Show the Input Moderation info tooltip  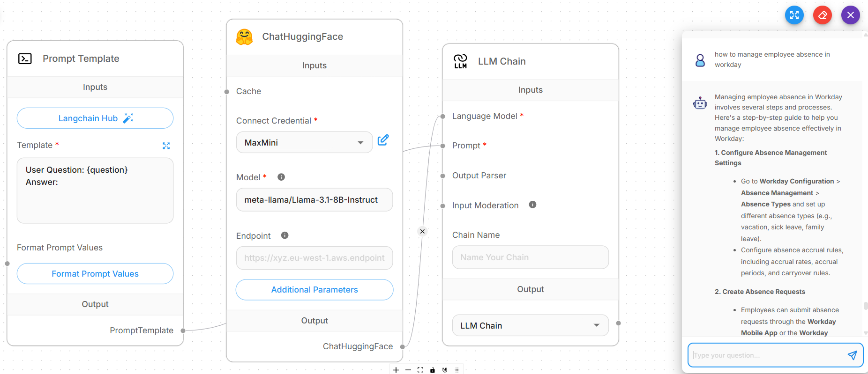pos(532,205)
